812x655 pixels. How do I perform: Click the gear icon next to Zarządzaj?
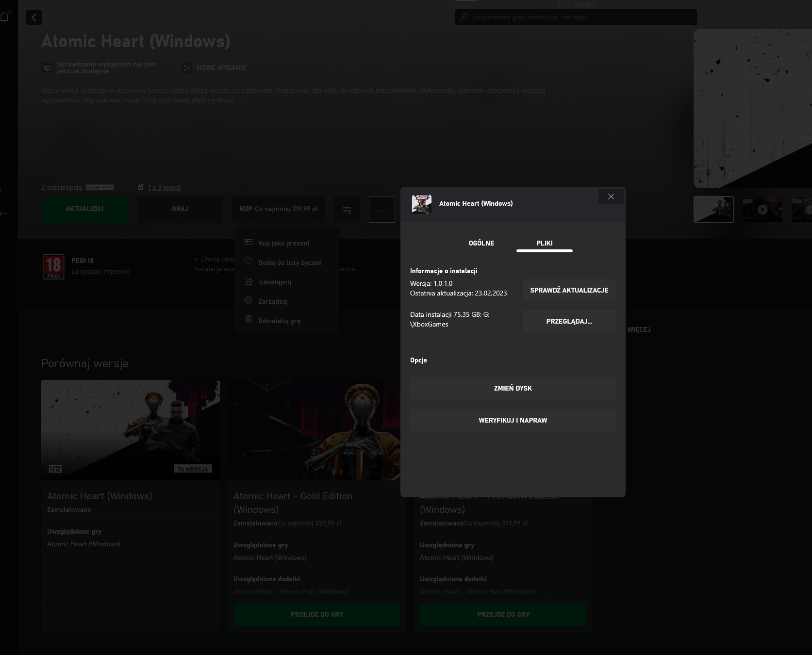249,300
